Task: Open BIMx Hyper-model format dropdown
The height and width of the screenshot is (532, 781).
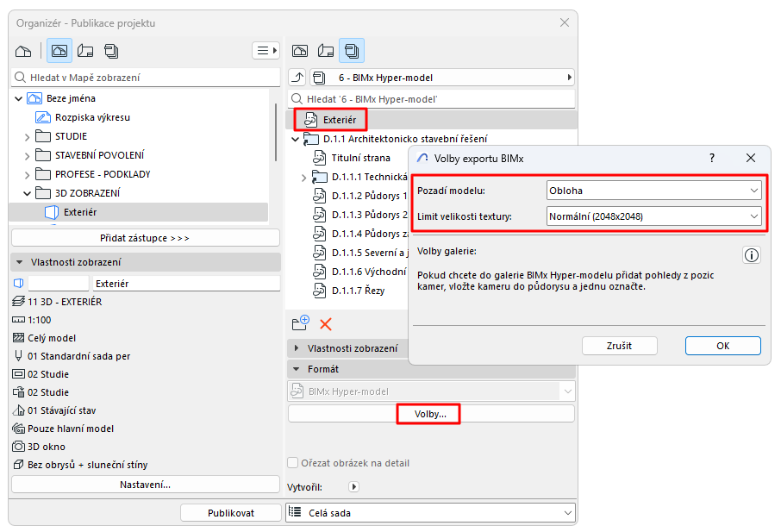Action: coord(431,391)
